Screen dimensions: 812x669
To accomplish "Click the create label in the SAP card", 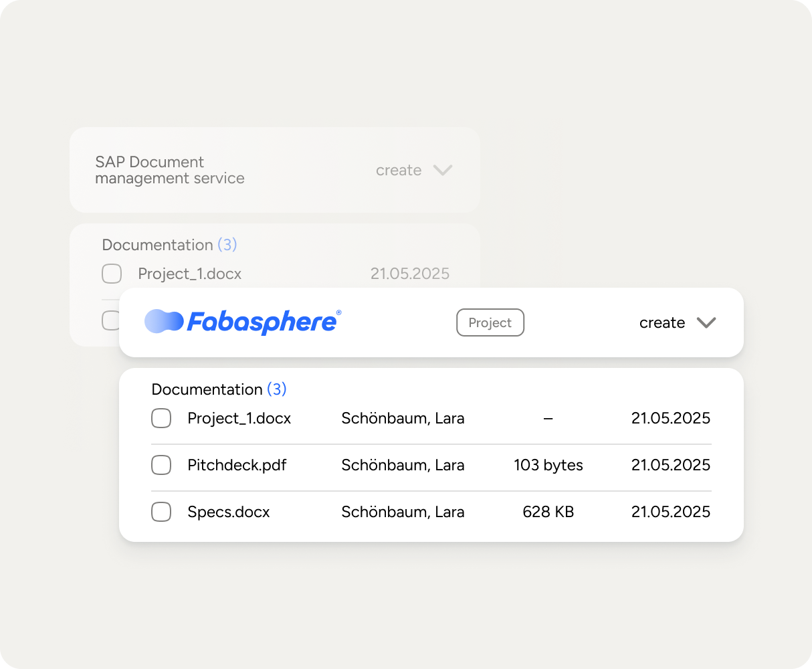I will (x=399, y=171).
